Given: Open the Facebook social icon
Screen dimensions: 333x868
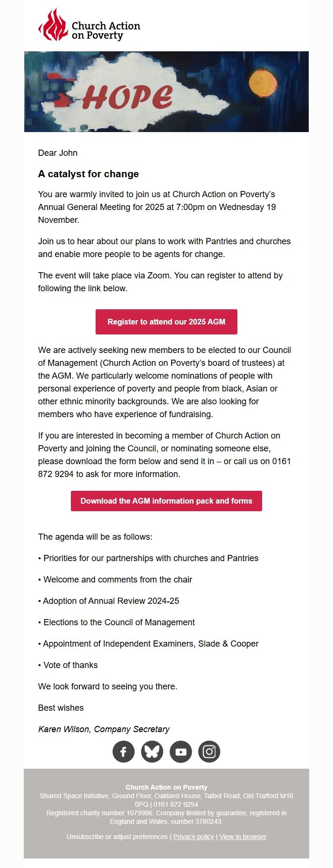Looking at the screenshot, I should tap(124, 752).
